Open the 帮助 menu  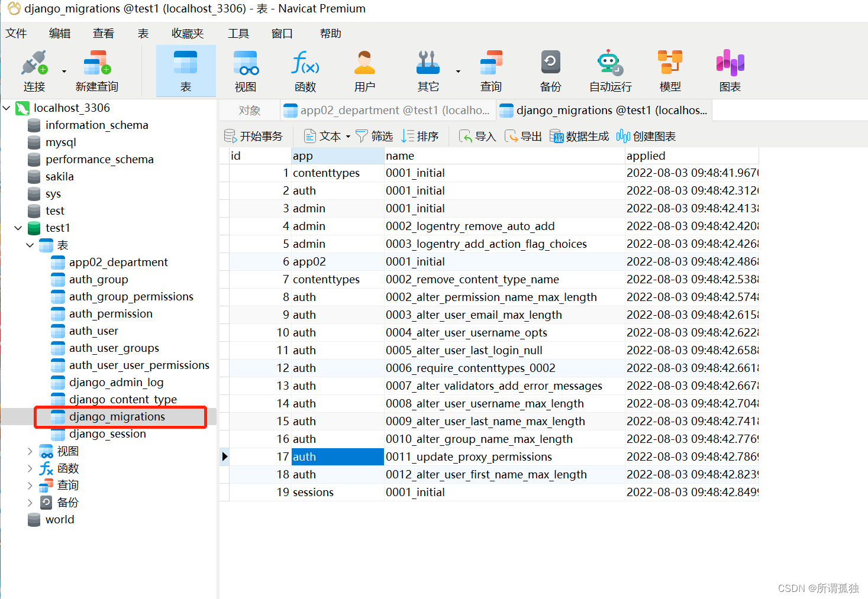[331, 34]
